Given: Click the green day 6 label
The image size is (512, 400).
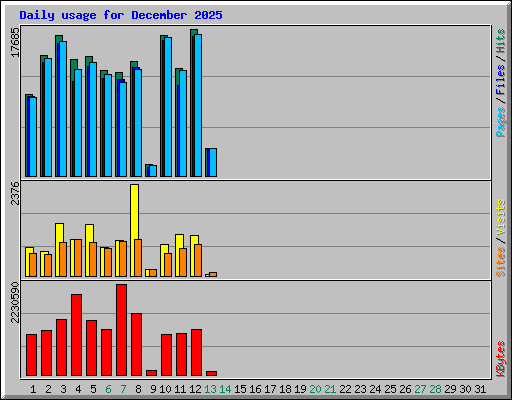Looking at the screenshot, I should coord(108,389).
